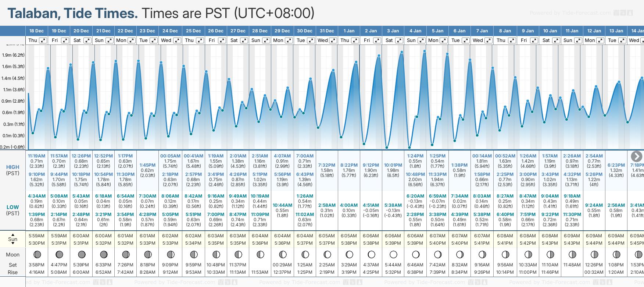Image resolution: width=644 pixels, height=287 pixels.
Task: Expand the Sun 4 Jan tide details
Action: 422,40
